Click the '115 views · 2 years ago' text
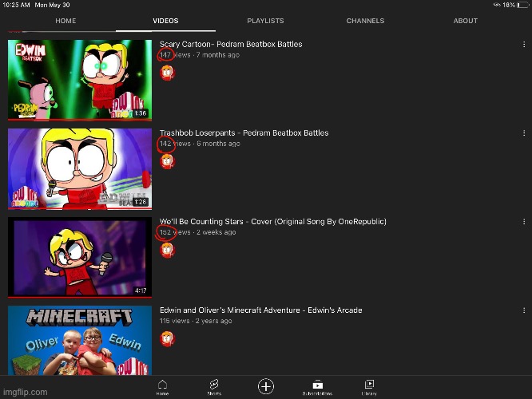The height and width of the screenshot is (399, 532). [196, 321]
